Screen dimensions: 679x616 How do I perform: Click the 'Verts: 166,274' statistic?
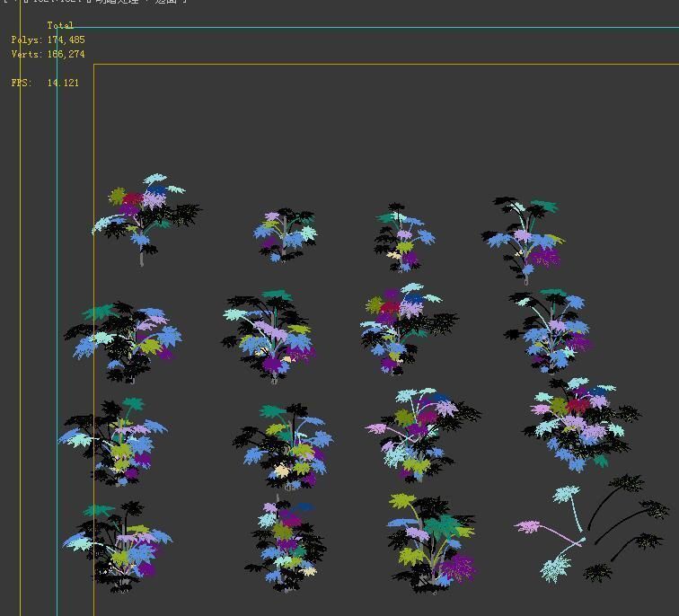[x=48, y=54]
